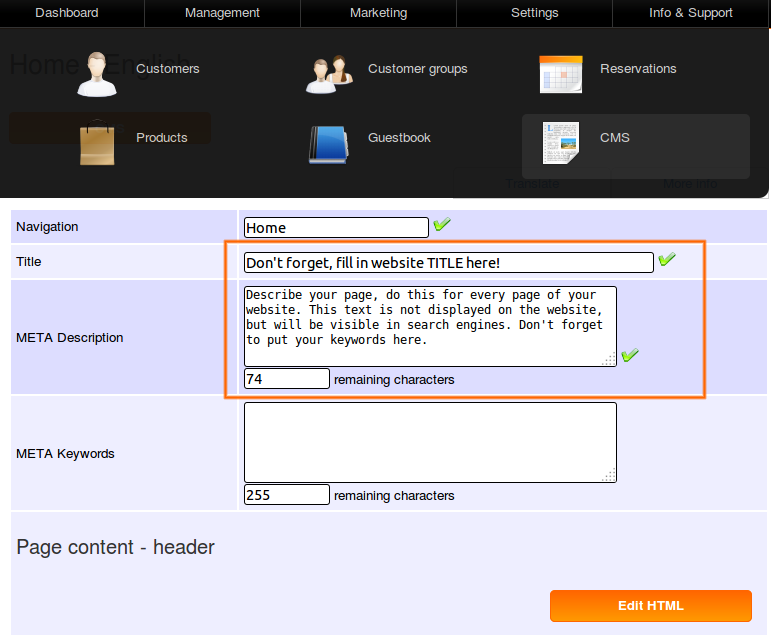Open the Dashboard menu
Viewport: 771px width, 635px height.
(x=67, y=13)
